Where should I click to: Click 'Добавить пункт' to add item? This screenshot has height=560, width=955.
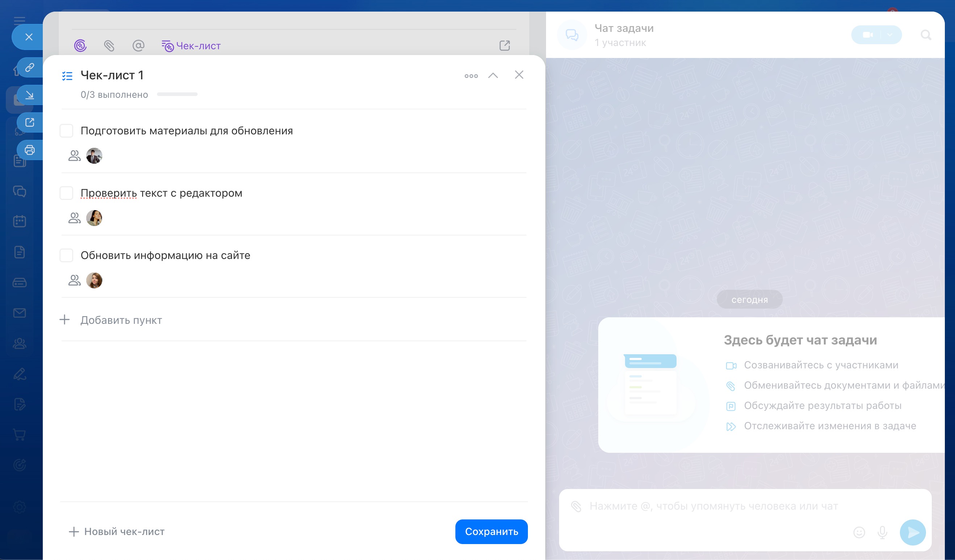[x=121, y=320]
